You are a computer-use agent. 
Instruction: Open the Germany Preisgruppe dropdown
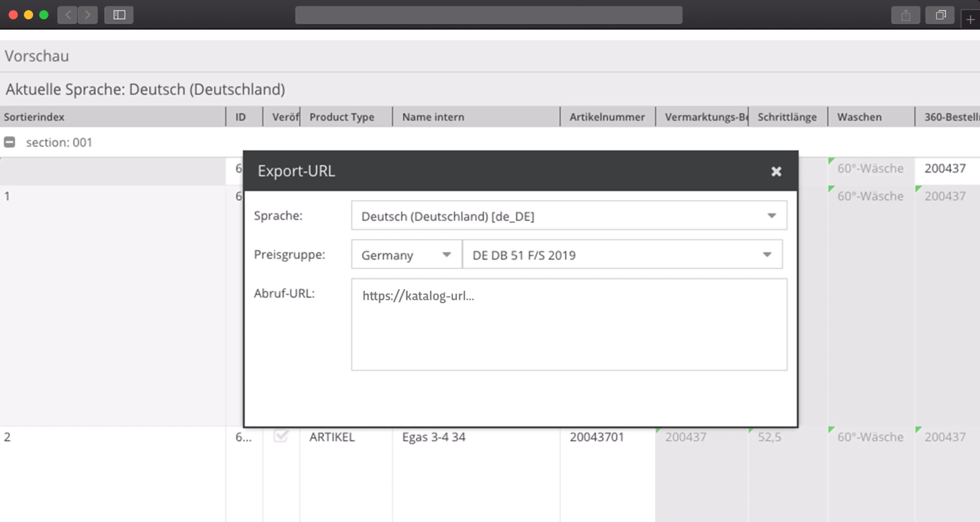[x=447, y=255]
